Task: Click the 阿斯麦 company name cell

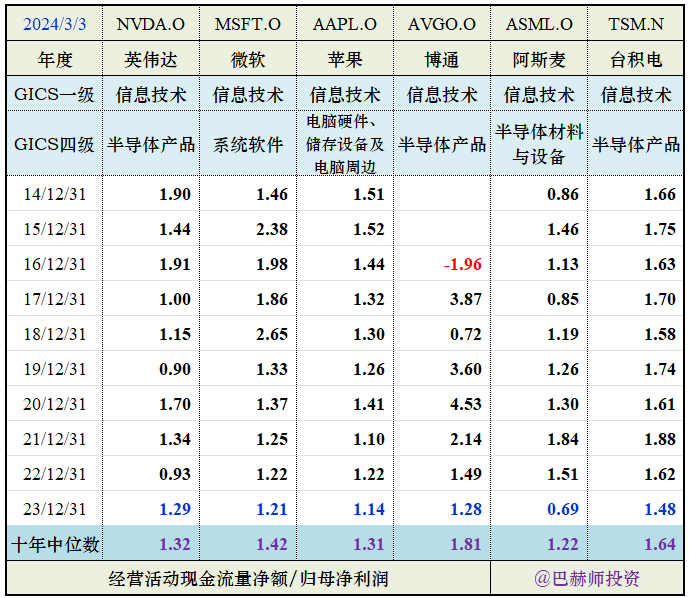Action: (x=539, y=59)
